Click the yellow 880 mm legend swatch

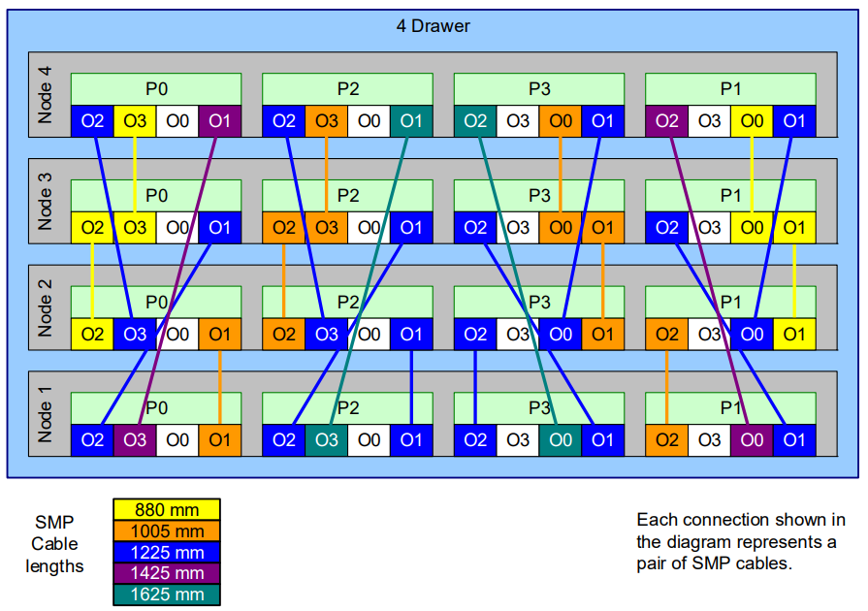click(167, 509)
